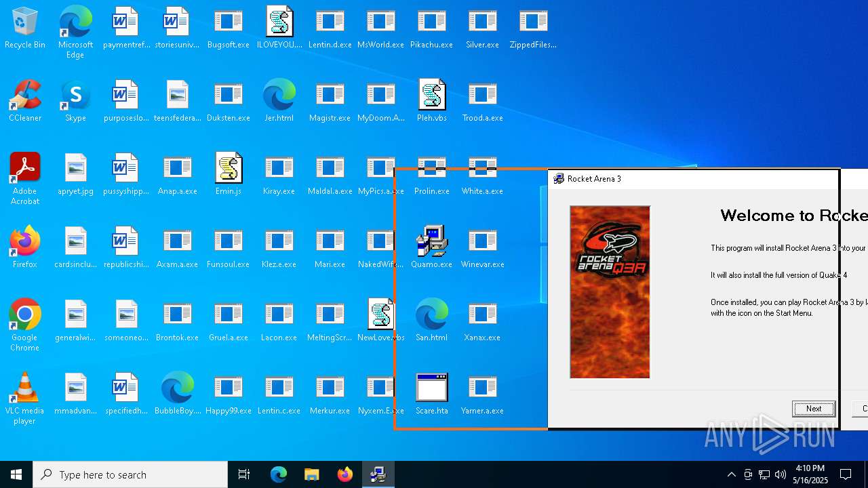
Task: Select the Emin.js script icon
Action: 229,175
